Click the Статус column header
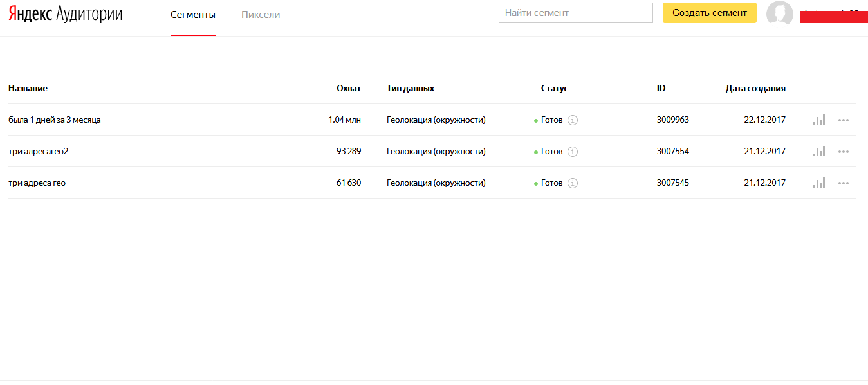This screenshot has width=868, height=385. tap(555, 88)
